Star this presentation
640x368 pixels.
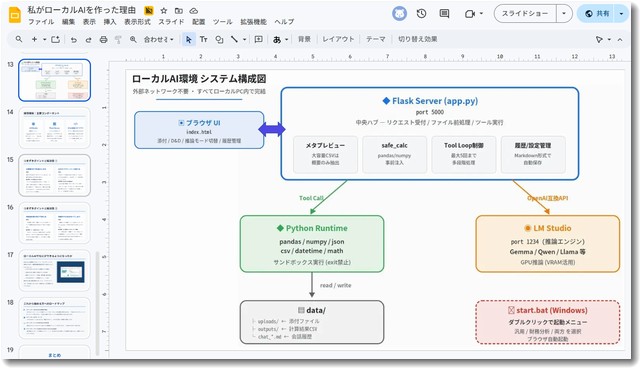tap(164, 11)
